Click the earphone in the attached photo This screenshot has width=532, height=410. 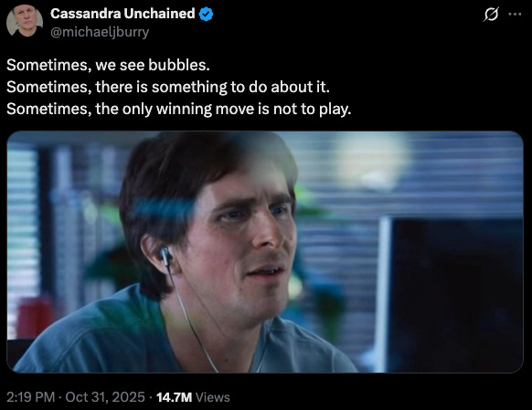pyautogui.click(x=165, y=257)
